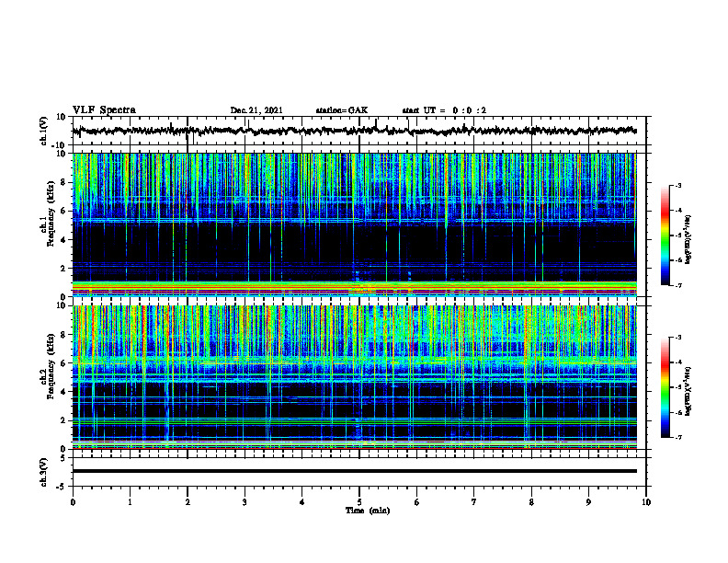728x563 pixels.
Task: Click the ch.1 voltage waveform trace panel
Action: coord(358,131)
